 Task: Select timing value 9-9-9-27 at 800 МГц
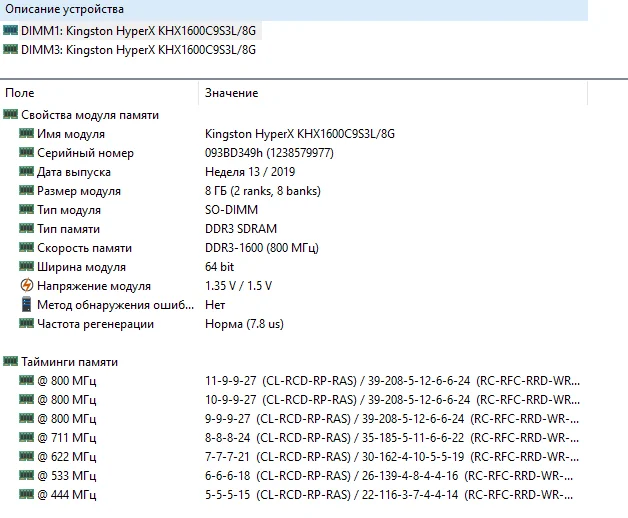click(x=392, y=419)
